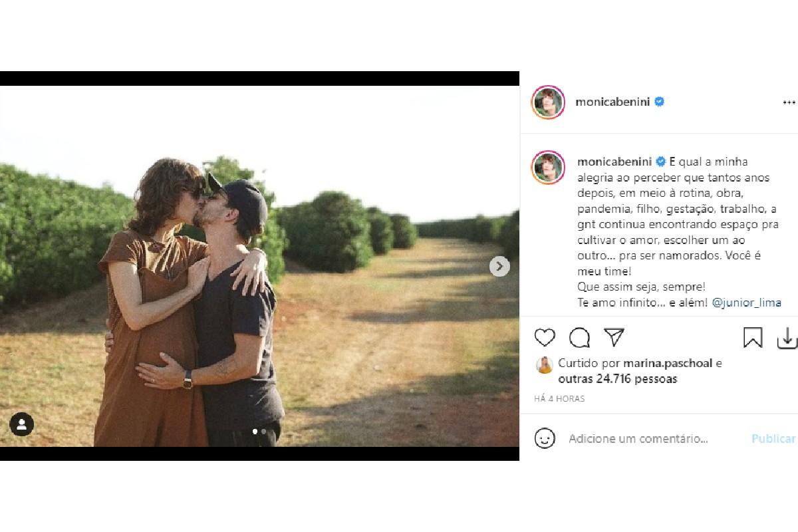Click the header profile picture of monicabenini

point(548,102)
